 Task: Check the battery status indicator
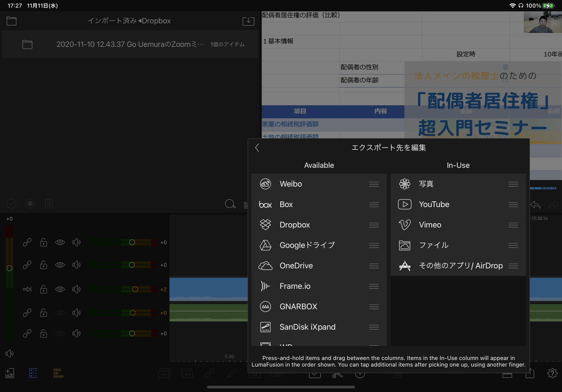pyautogui.click(x=548, y=6)
